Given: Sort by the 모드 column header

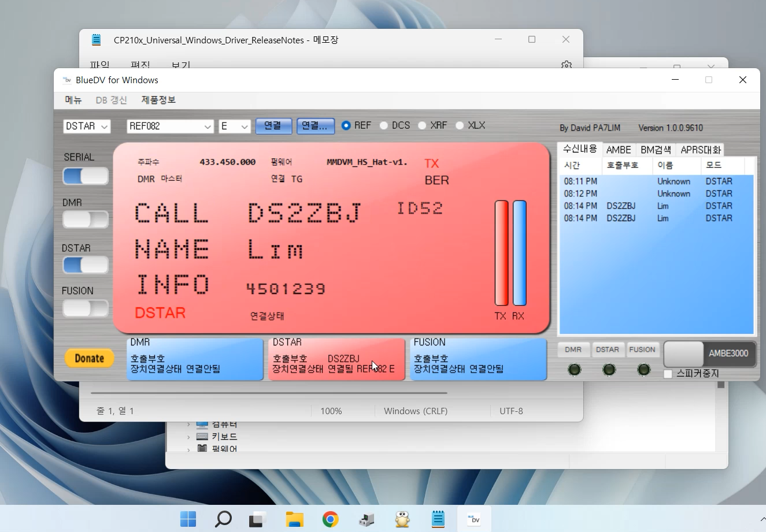Looking at the screenshot, I should click(x=723, y=165).
